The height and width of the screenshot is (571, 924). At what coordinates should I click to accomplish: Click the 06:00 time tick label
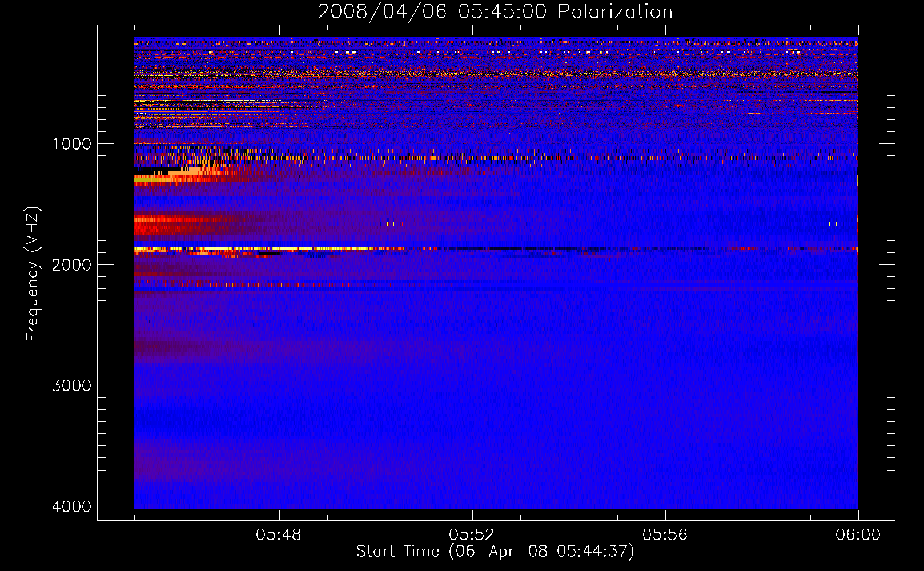click(858, 535)
